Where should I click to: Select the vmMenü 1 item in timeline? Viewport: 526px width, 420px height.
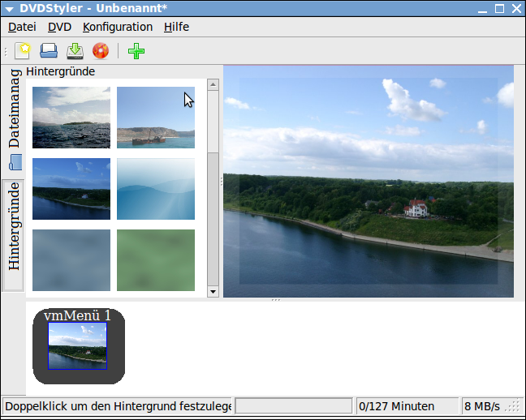[x=78, y=345]
